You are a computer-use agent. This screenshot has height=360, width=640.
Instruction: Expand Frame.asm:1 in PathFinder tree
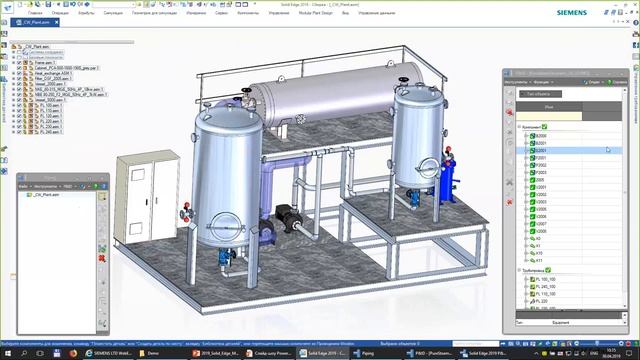(x=13, y=63)
